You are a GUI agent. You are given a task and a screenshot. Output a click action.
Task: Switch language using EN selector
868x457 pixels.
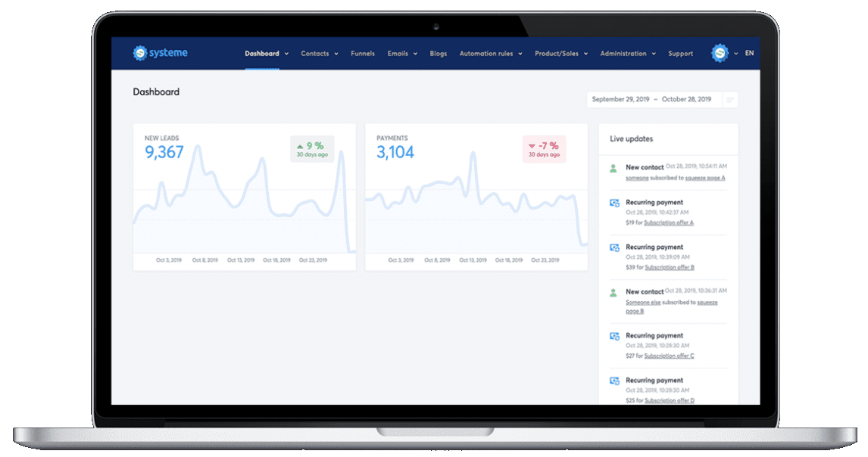tap(749, 53)
